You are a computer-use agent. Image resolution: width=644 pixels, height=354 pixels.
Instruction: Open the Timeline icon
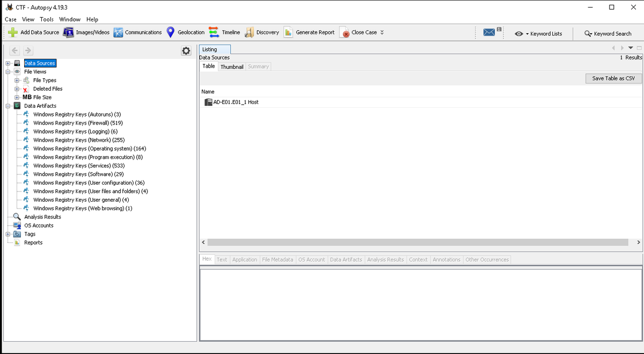tap(214, 32)
